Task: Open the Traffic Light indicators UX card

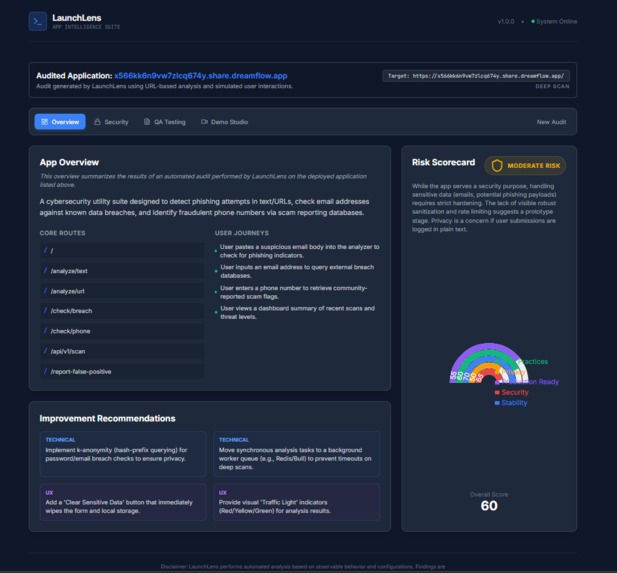Action: 297,502
